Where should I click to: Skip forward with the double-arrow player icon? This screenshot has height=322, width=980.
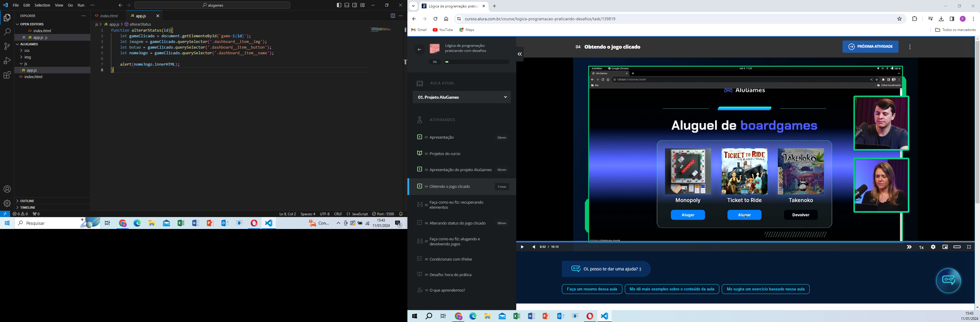tap(909, 247)
